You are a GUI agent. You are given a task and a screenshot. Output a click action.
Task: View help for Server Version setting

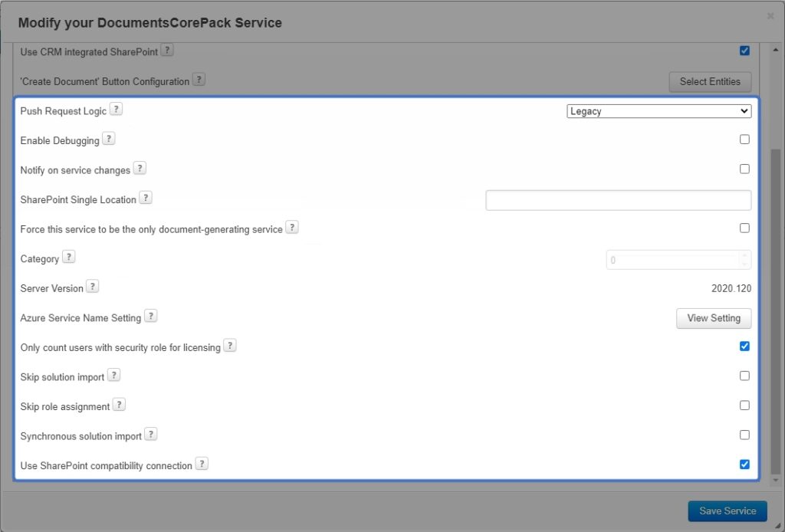93,285
